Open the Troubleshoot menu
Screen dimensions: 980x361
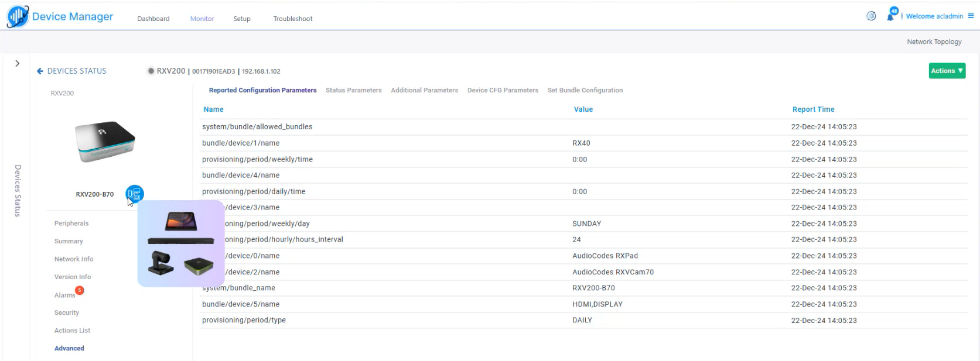(293, 19)
